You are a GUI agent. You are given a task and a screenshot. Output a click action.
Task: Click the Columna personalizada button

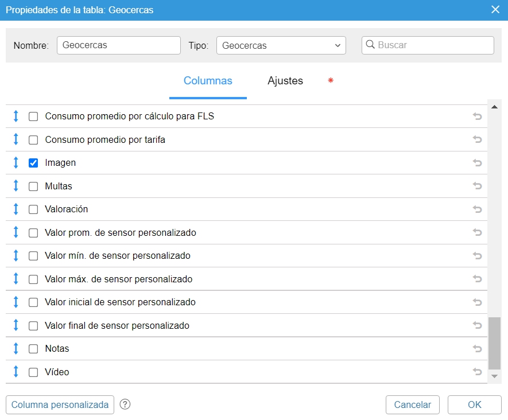click(60, 405)
